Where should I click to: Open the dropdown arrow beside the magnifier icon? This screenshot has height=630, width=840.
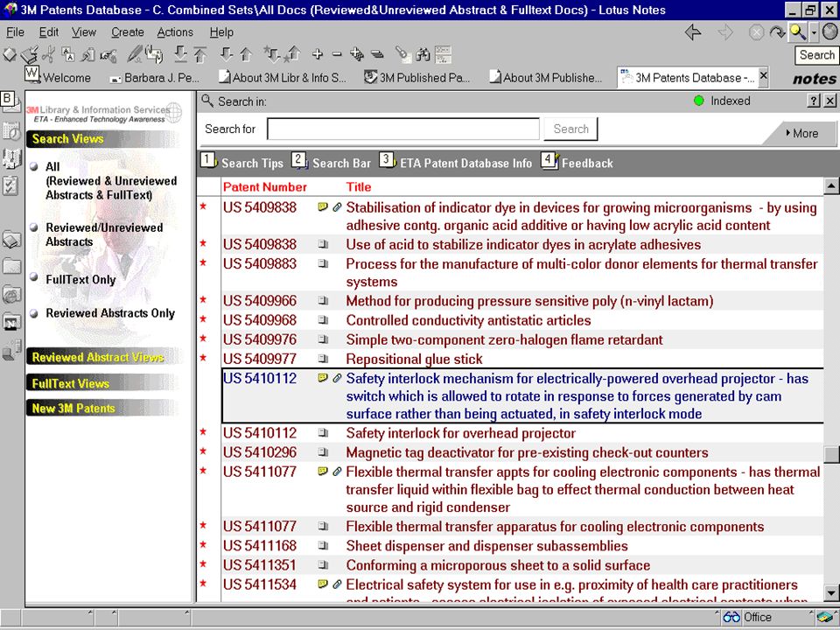813,32
